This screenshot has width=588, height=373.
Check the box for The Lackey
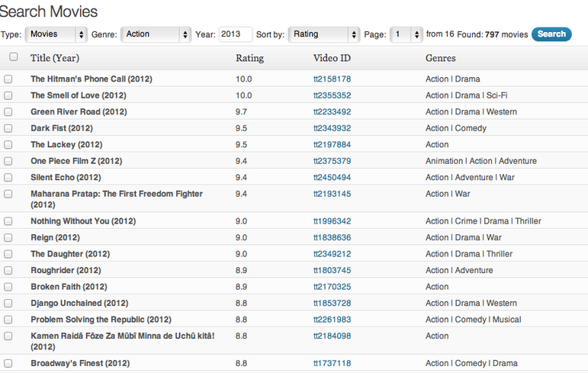[8, 144]
